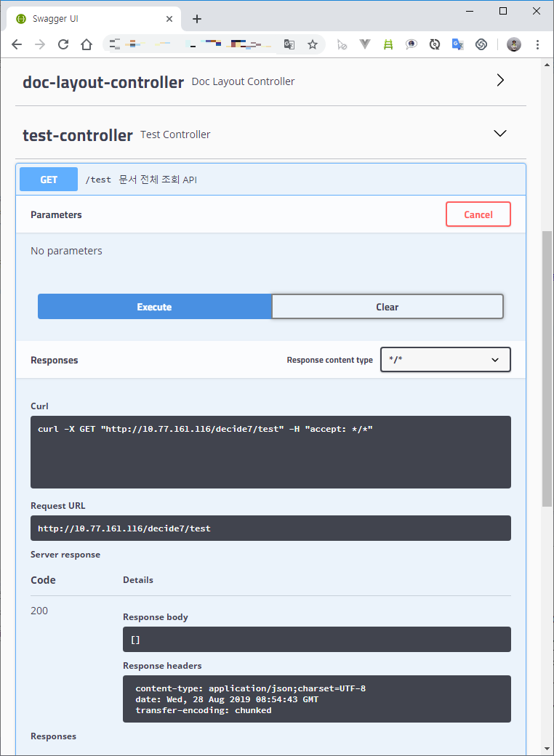
Task: Open the Google Translate extension
Action: (x=457, y=45)
